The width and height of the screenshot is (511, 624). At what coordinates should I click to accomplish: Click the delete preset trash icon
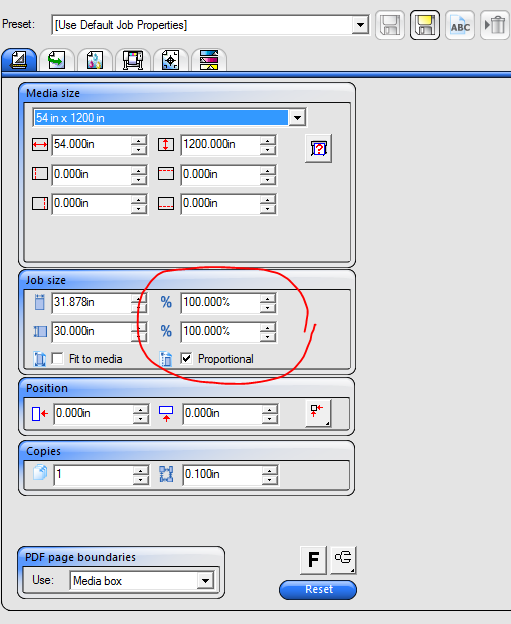[495, 25]
